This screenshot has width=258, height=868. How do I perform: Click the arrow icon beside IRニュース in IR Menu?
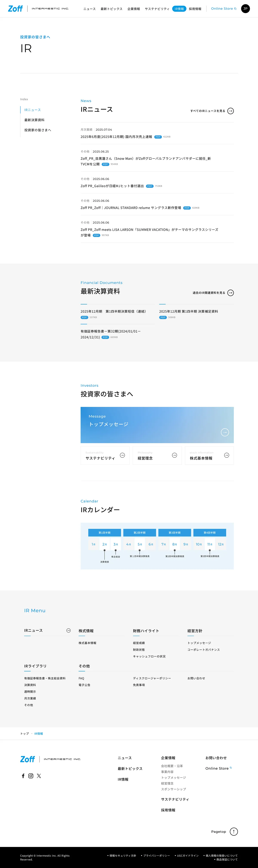pos(68,630)
